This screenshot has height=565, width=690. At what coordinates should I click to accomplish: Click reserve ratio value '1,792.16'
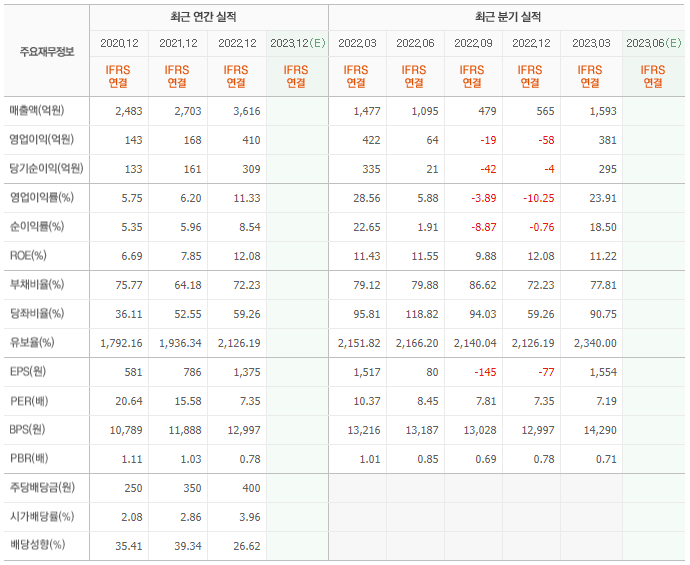121,344
